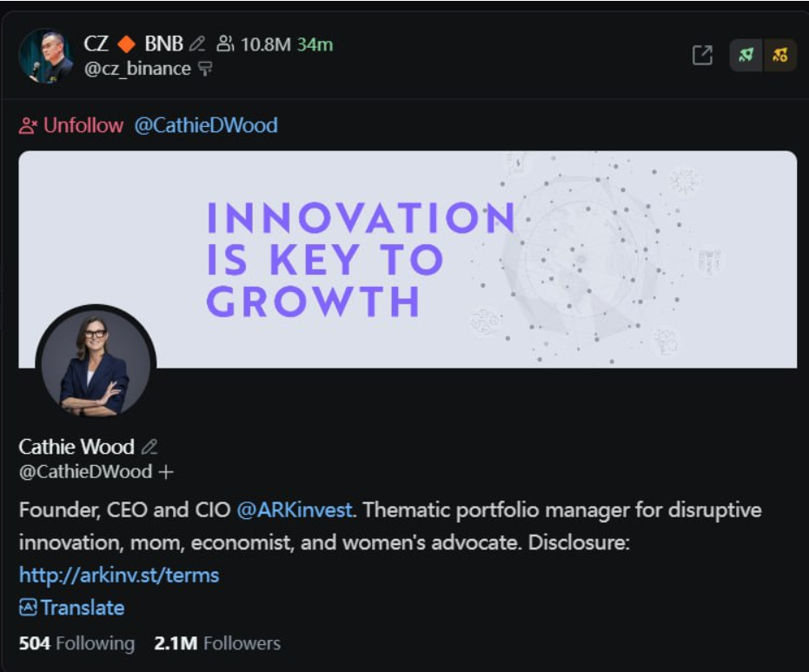Click the orange diamond badge near CZ
Viewport: 809px width, 672px height.
(x=127, y=43)
